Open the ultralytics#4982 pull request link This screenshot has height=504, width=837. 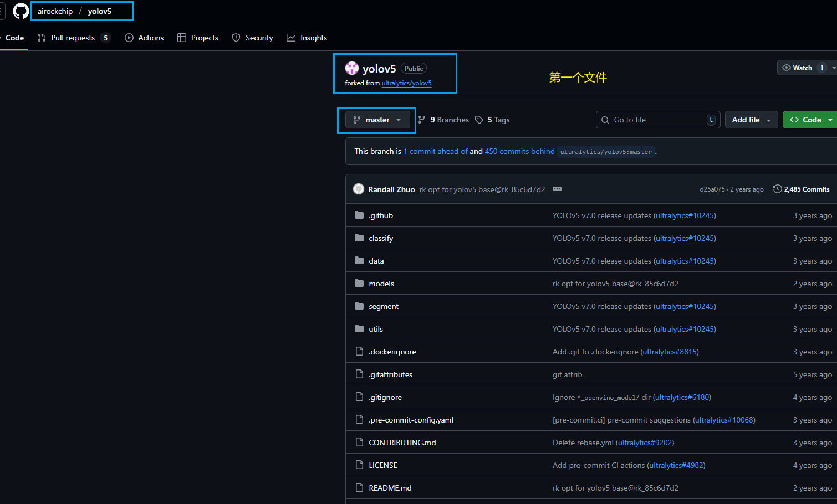click(x=676, y=465)
